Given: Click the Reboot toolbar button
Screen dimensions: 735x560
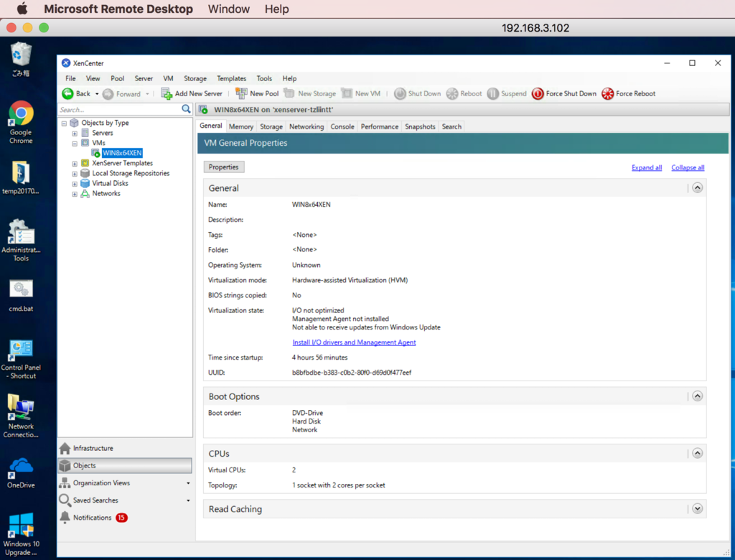Looking at the screenshot, I should coord(464,94).
